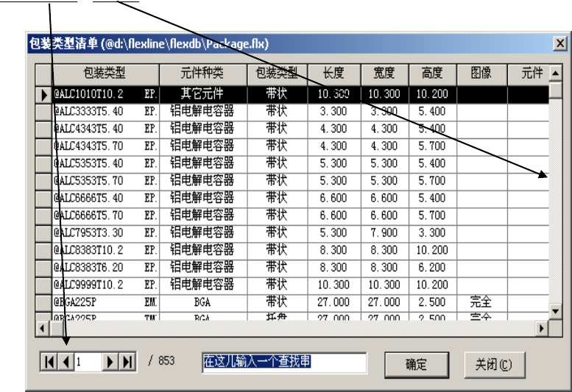Click the BGA cell of the 带状 @BGA225P row
The height and width of the screenshot is (392, 572).
click(203, 303)
